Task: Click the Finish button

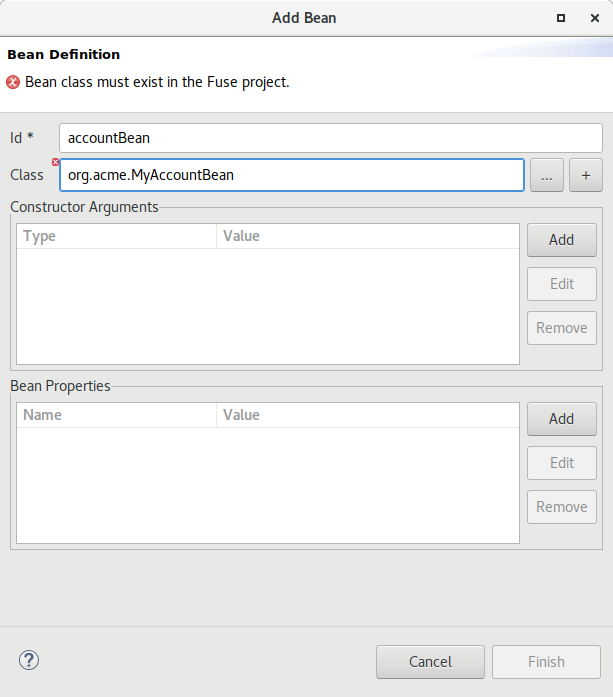Action: [546, 662]
